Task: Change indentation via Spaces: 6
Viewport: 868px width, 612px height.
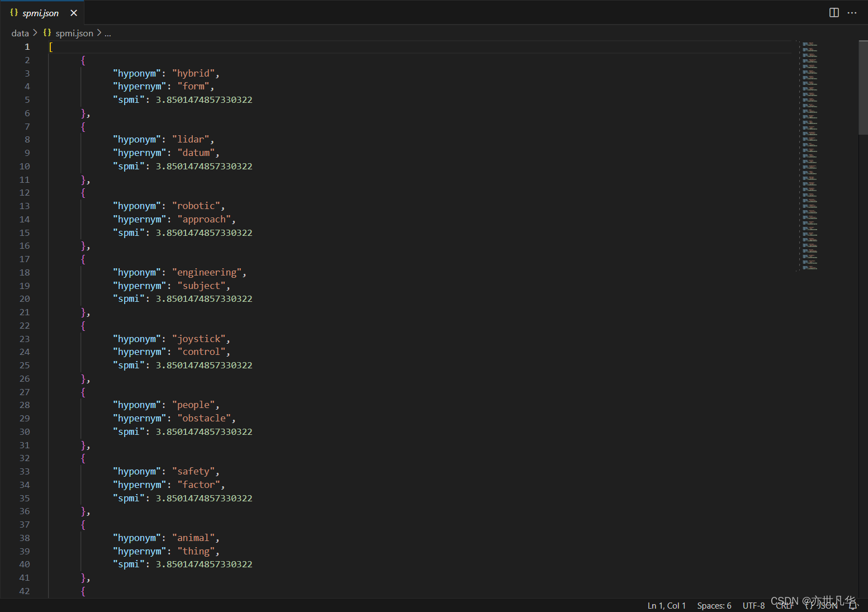Action: (714, 606)
